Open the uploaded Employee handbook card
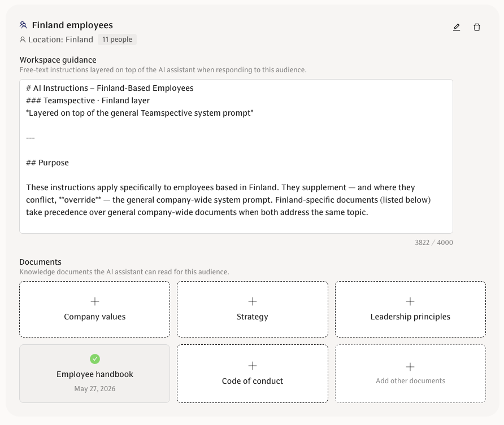This screenshot has height=425, width=504. [x=95, y=374]
